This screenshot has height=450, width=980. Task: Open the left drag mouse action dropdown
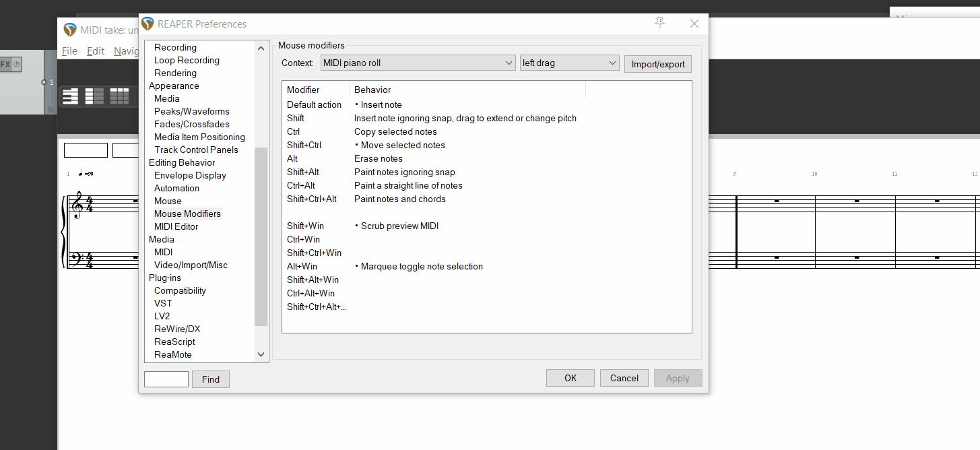(x=569, y=62)
